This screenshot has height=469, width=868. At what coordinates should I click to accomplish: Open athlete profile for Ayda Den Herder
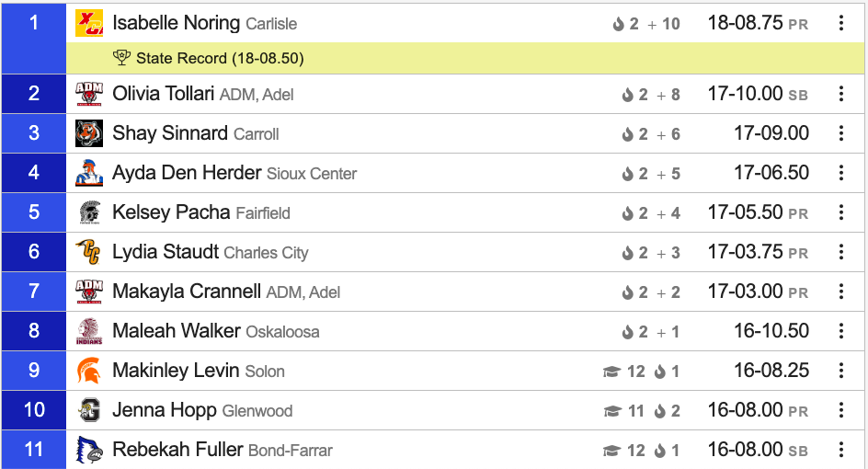[187, 173]
